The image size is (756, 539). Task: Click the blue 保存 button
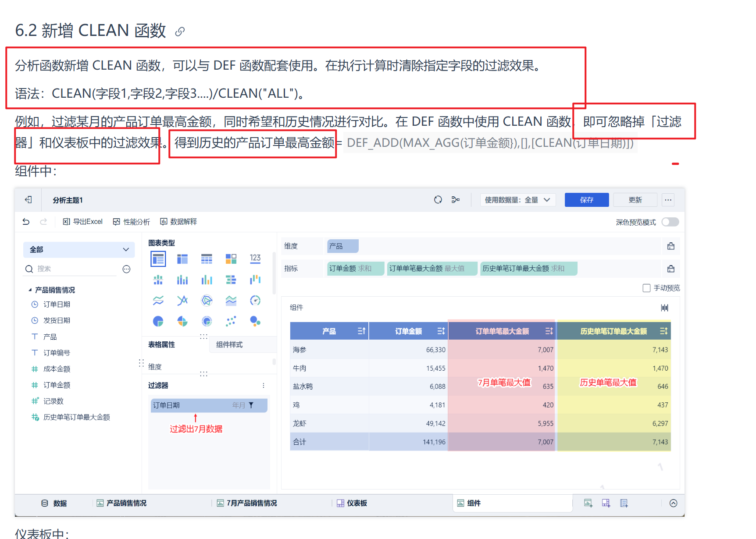pos(587,200)
